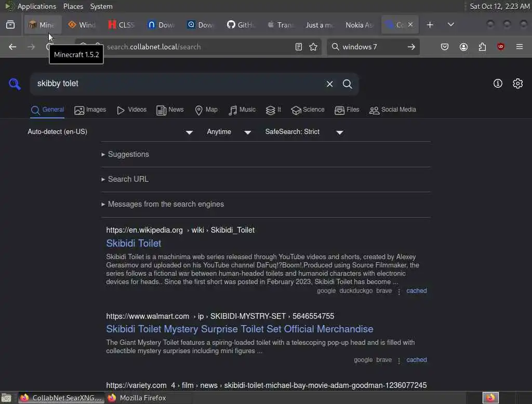Screen dimensions: 532x404
Task: Click the en.wikipedia.org result URL
Action: [x=180, y=230]
